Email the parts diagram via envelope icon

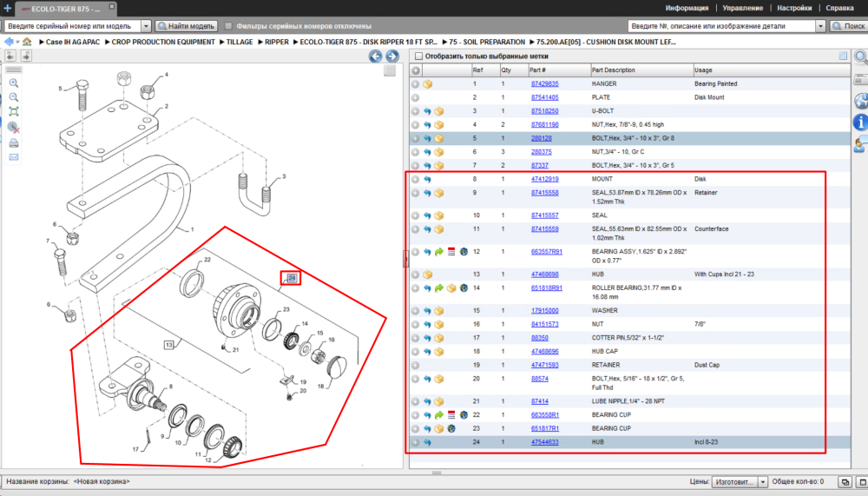14,157
